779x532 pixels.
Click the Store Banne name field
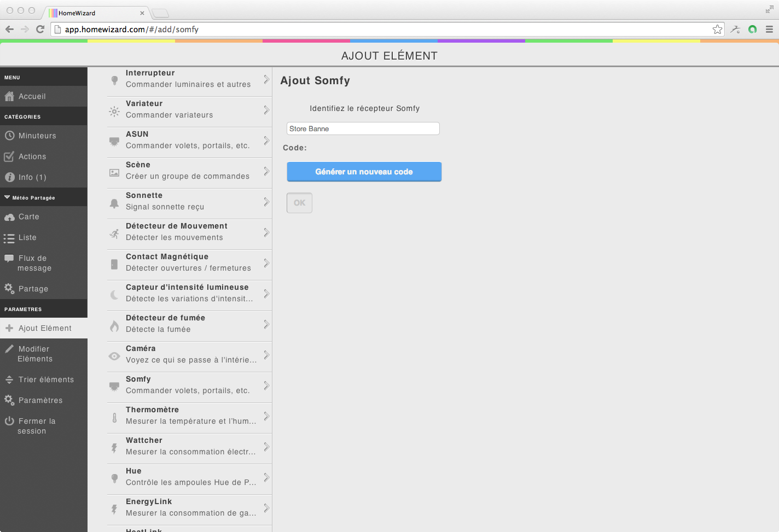(363, 128)
